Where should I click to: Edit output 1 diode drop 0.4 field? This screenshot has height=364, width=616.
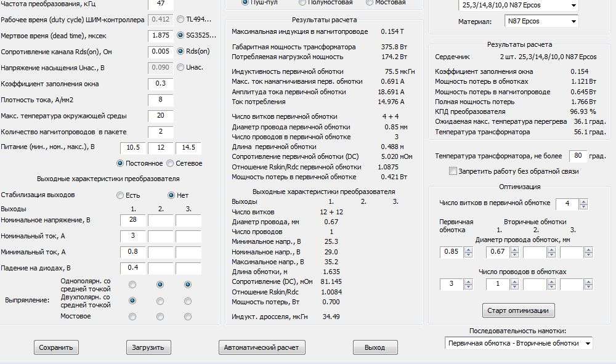[x=133, y=268]
